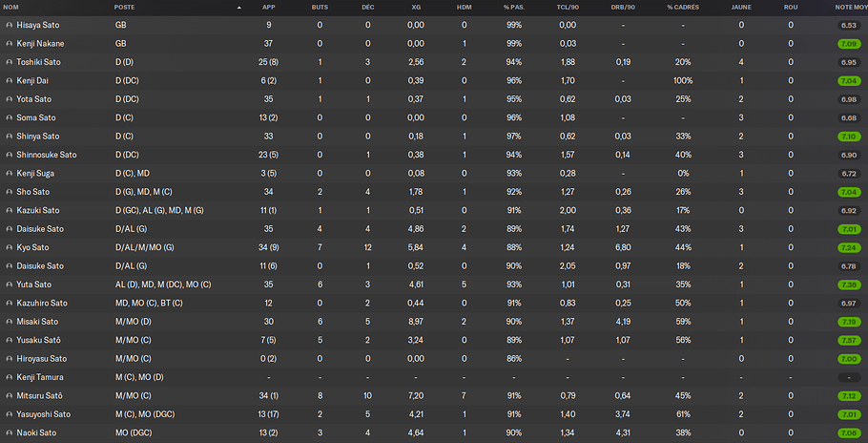This screenshot has width=868, height=443.
Task: Select the Toshiki Sato row
Action: click(x=434, y=62)
